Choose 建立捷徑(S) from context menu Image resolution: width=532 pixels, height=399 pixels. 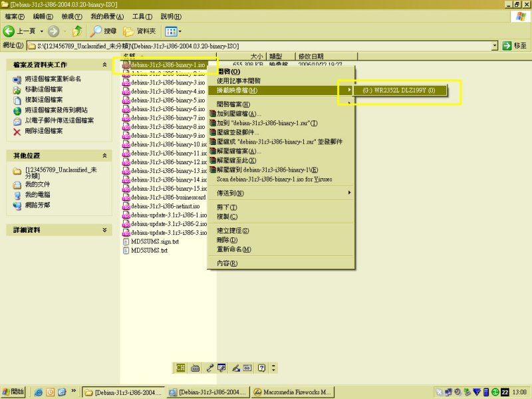[281, 231]
